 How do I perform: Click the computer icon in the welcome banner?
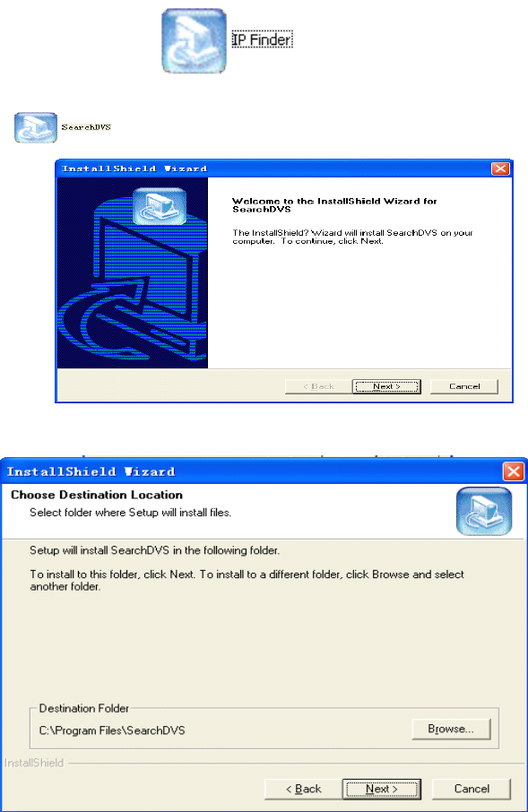pos(160,207)
